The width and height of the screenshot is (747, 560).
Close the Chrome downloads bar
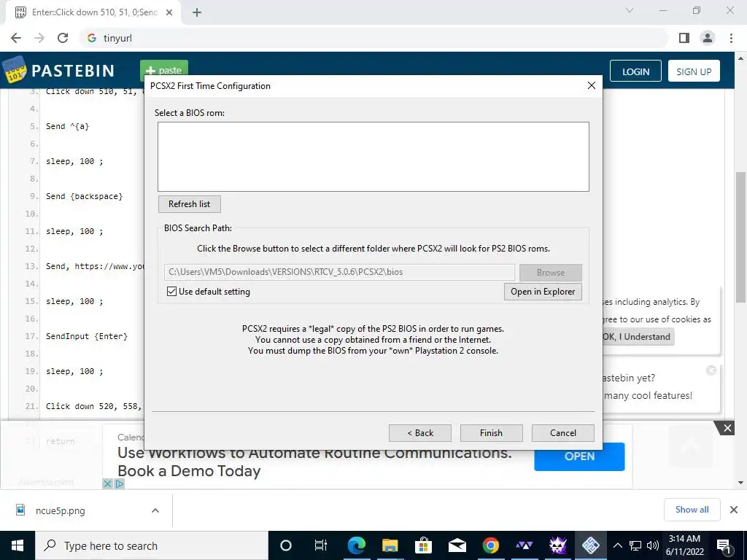coord(734,510)
